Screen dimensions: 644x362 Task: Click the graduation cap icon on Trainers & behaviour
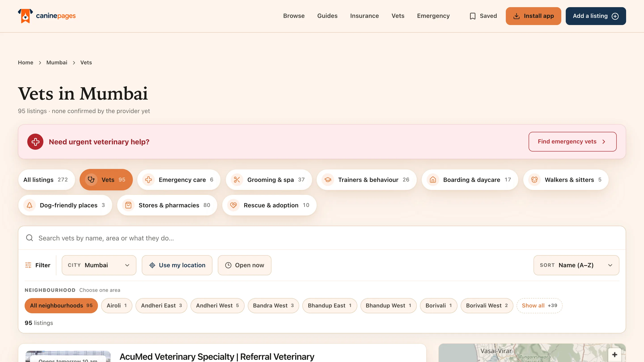click(328, 180)
